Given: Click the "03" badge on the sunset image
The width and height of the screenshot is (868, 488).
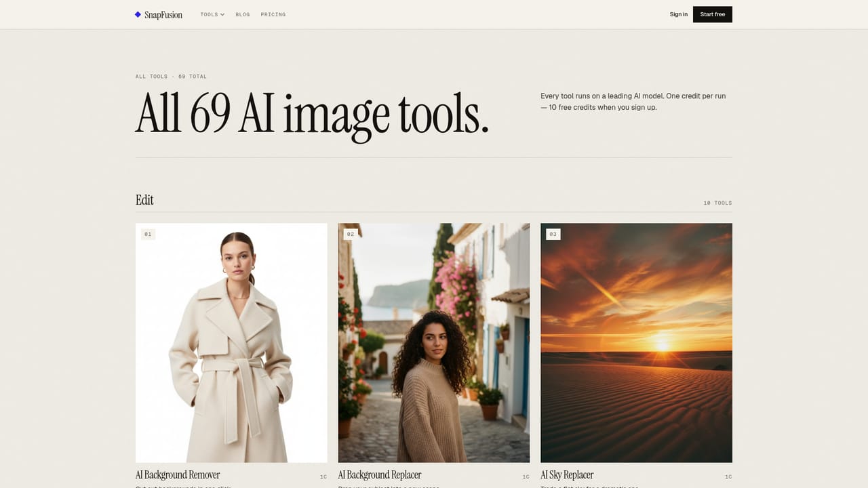Looking at the screenshot, I should [553, 234].
